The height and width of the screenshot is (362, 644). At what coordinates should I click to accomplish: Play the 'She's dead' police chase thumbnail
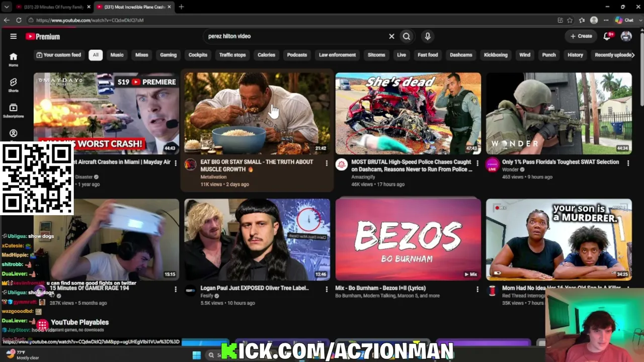tap(408, 114)
